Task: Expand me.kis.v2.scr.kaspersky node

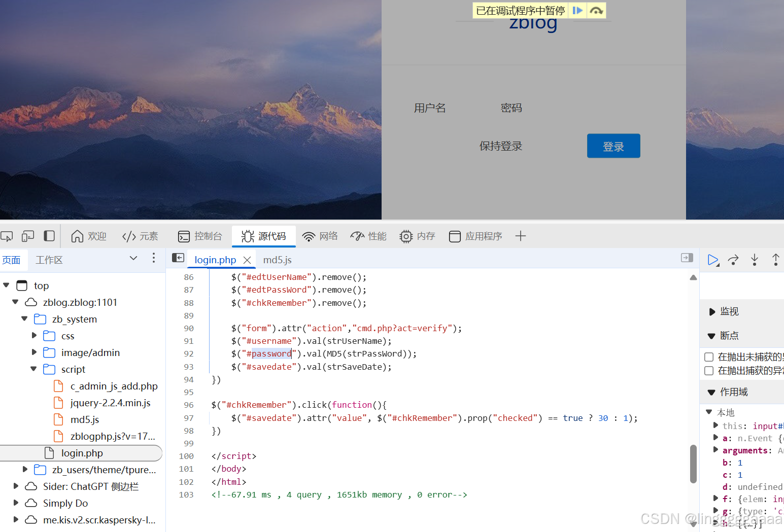Action: tap(16, 520)
